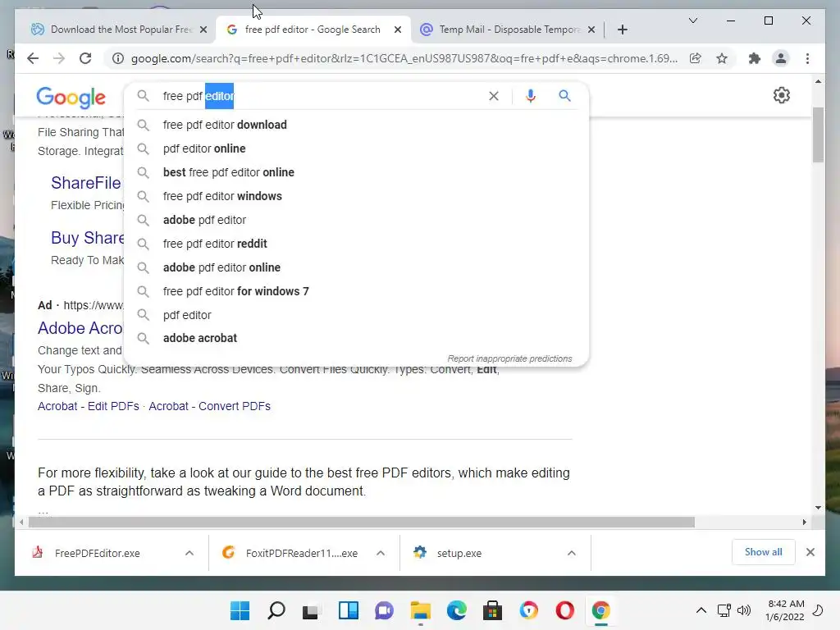Click the vertical scrollbar thumb
This screenshot has width=840, height=630.
pyautogui.click(x=818, y=134)
